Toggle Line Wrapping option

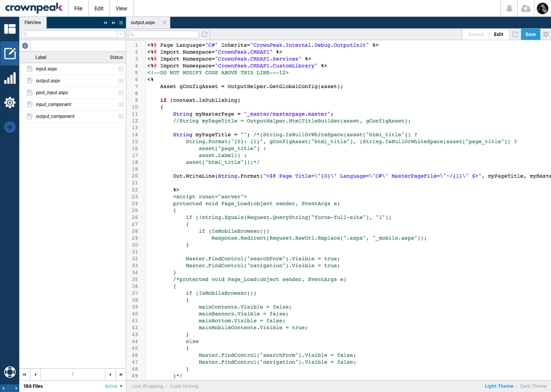147,386
